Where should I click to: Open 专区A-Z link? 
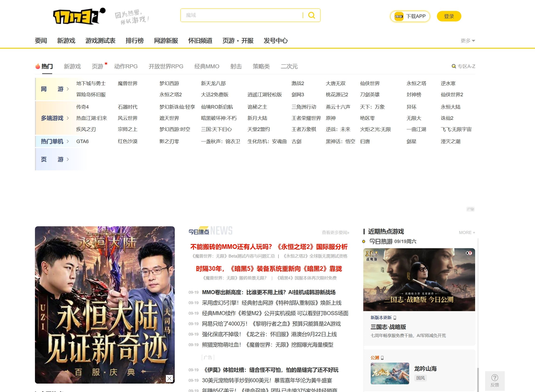(466, 66)
